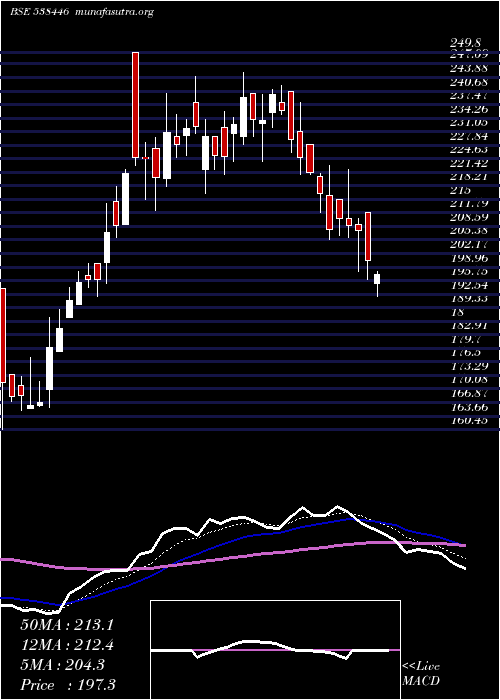Click the 50MA : 213.1 readout
This screenshot has width=500, height=700.
[67, 625]
